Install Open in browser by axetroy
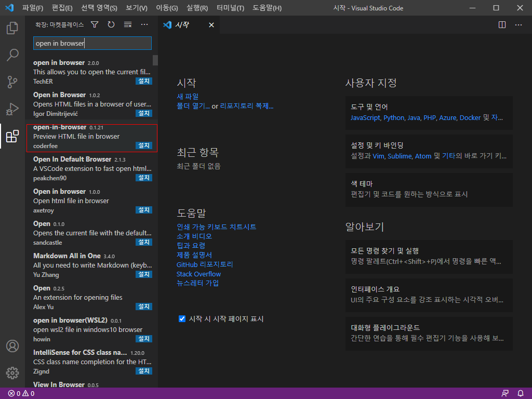Image resolution: width=532 pixels, height=399 pixels. coord(144,210)
